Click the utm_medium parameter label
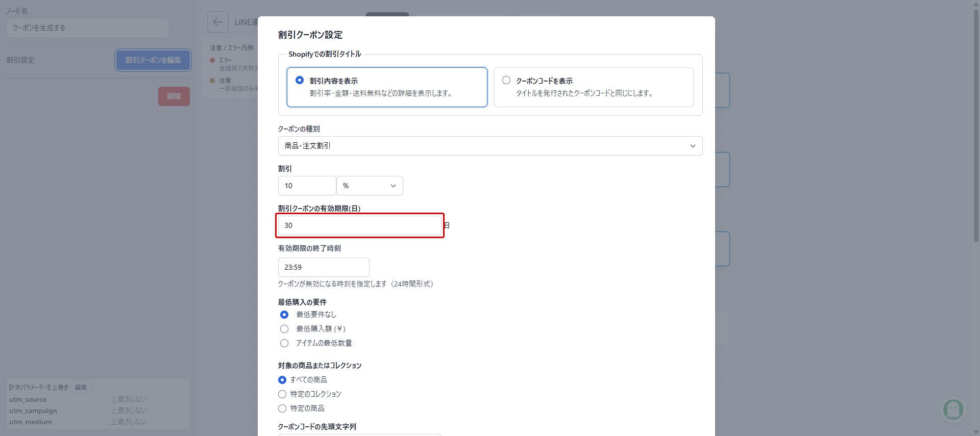Screen dimensions: 980x436 coord(31,422)
